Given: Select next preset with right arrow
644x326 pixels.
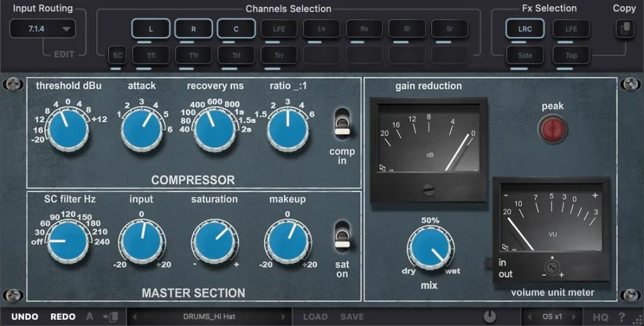Looking at the screenshot, I should pos(284,317).
